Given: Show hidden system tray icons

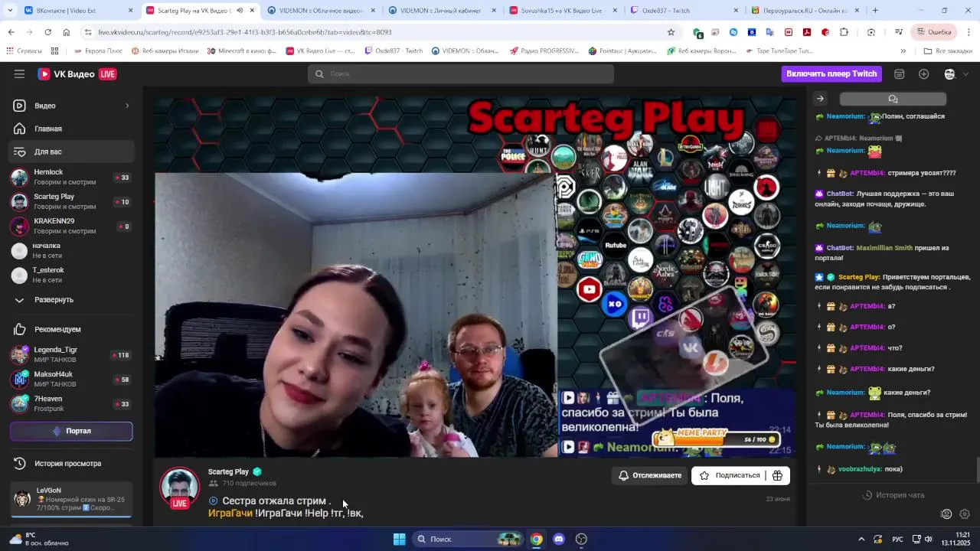Looking at the screenshot, I should tap(861, 539).
